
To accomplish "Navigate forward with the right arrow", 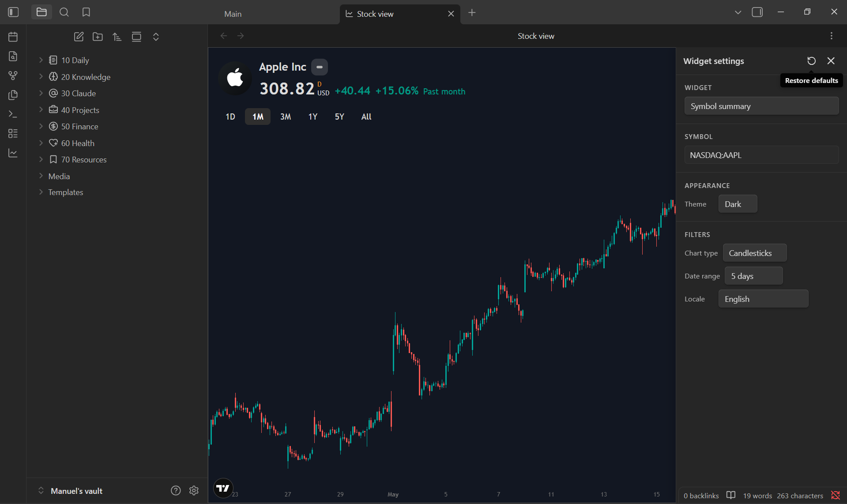I will click(241, 36).
